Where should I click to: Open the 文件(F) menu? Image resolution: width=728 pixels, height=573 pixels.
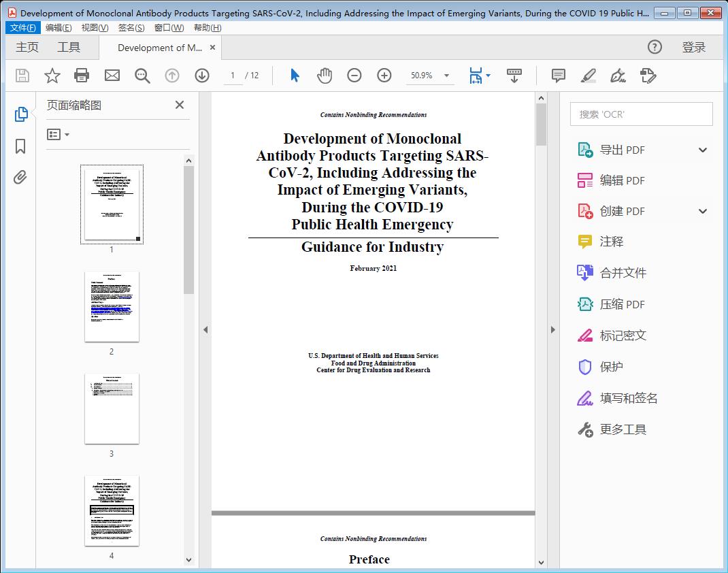[22, 27]
